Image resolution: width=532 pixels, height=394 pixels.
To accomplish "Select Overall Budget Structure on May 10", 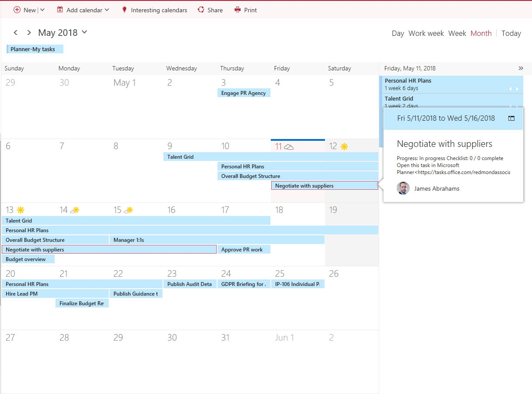I will tap(298, 176).
